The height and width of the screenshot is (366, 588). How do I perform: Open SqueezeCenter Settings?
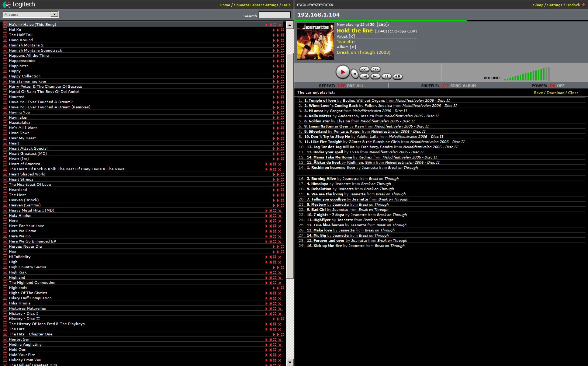coord(256,5)
